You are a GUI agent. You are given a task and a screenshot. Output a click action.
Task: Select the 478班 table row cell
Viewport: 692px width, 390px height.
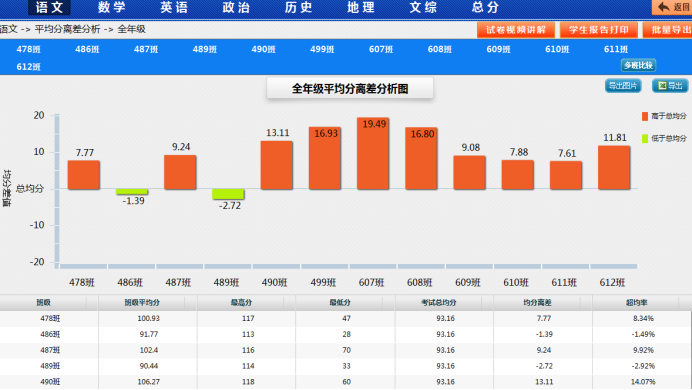50,319
